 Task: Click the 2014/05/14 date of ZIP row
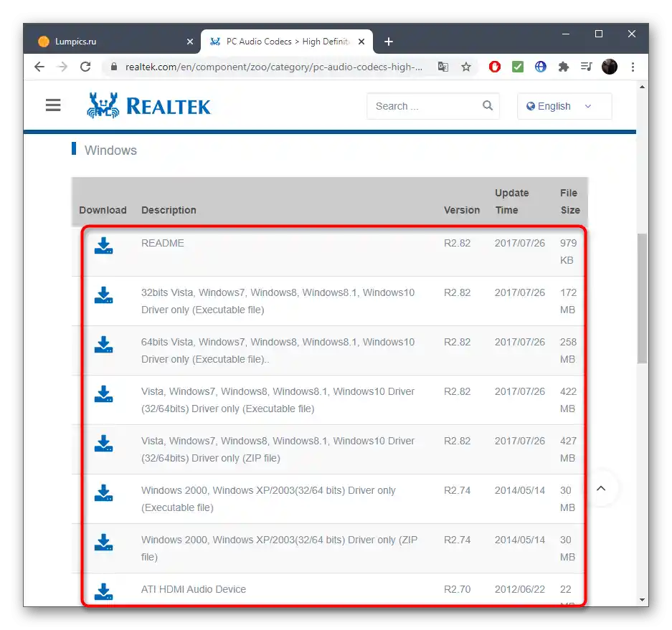[x=519, y=540]
